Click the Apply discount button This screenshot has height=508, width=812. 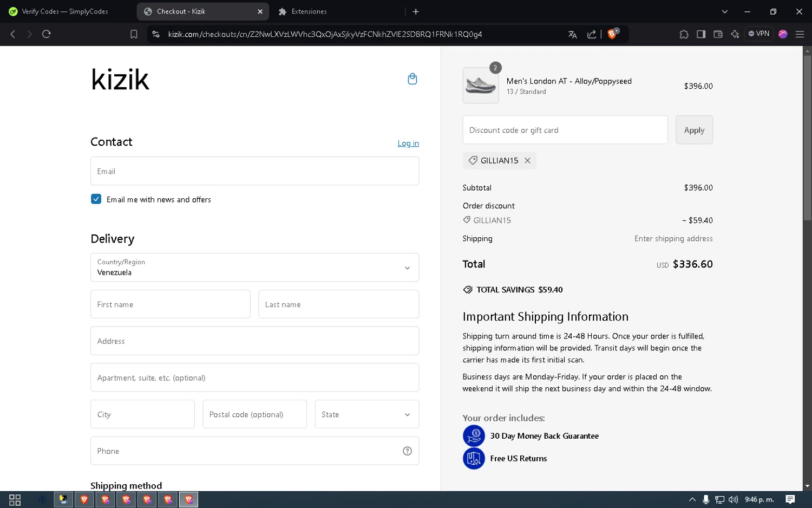[x=694, y=130]
